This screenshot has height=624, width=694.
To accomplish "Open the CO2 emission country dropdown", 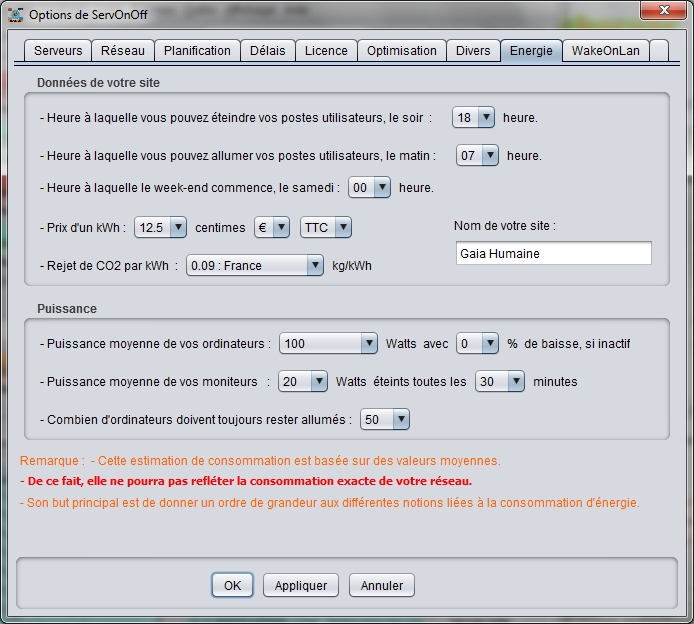I will pyautogui.click(x=255, y=266).
